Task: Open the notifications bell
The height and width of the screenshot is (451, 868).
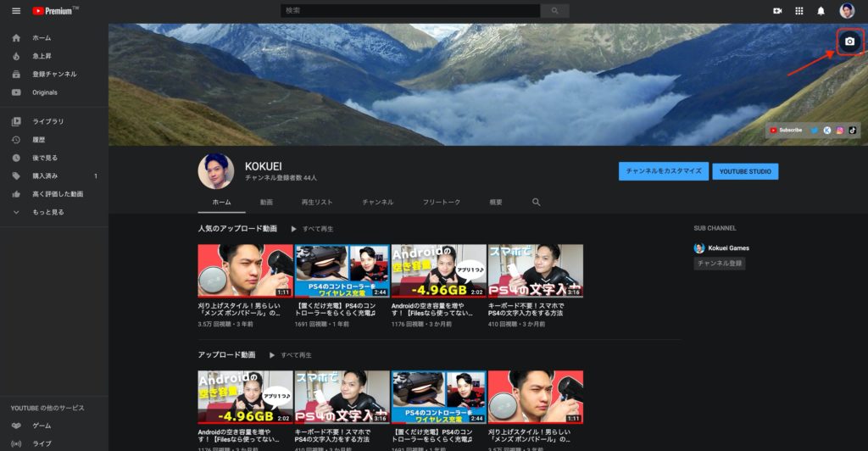Action: tap(821, 10)
